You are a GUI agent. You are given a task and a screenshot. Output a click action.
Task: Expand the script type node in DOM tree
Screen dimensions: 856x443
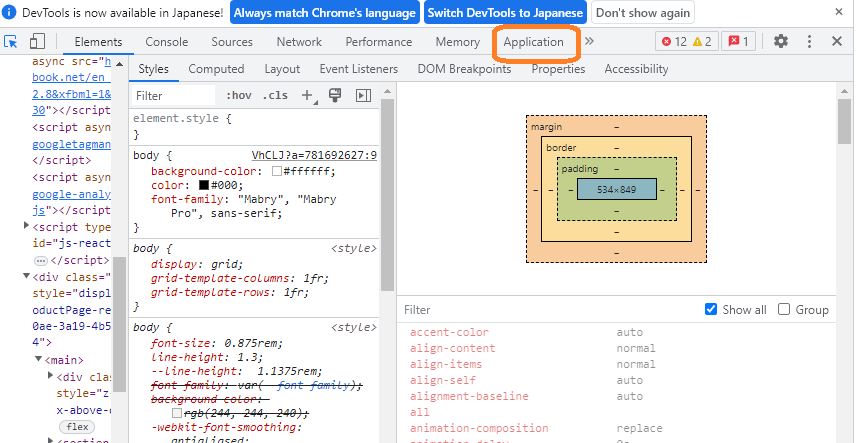click(26, 225)
